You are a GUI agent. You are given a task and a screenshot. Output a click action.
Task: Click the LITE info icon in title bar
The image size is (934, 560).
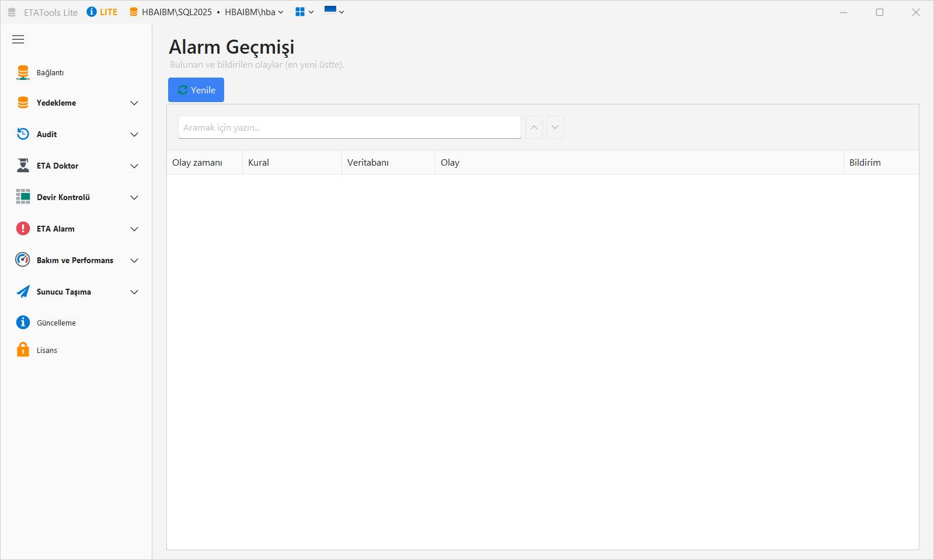92,12
